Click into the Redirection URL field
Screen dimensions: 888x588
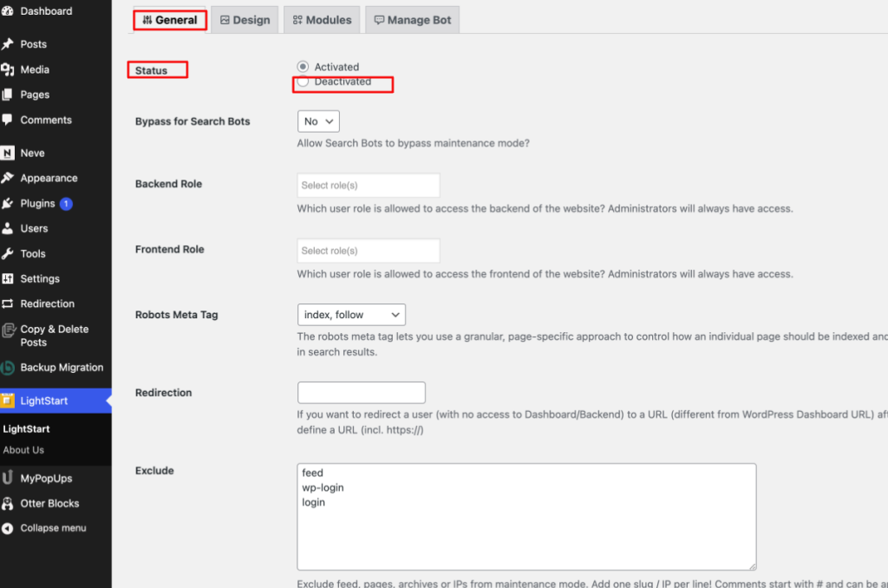(362, 393)
